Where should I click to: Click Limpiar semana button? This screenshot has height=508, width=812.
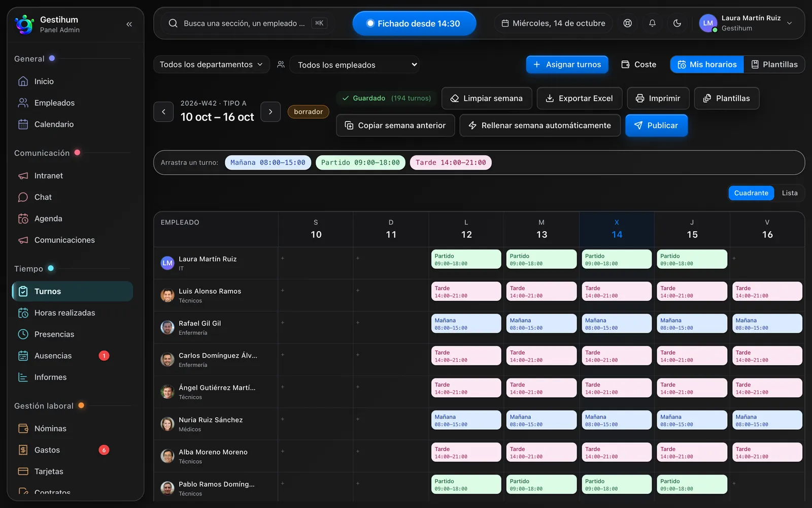[487, 99]
